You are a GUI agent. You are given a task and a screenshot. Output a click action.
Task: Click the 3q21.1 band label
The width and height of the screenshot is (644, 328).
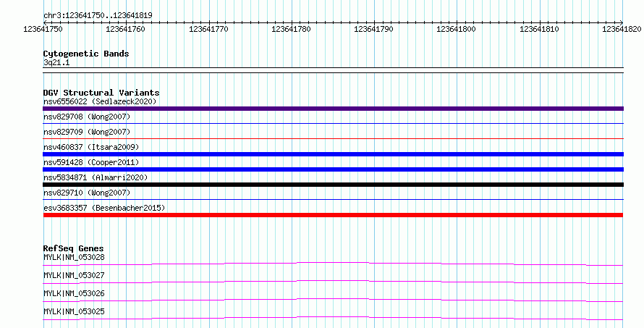(56, 62)
